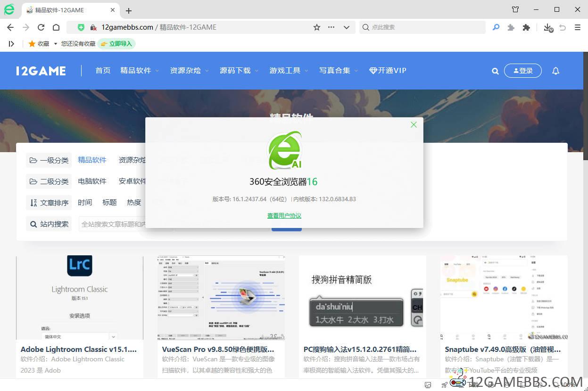The height and width of the screenshot is (391, 588).
Task: Select the 电脑软件 subcategory filter
Action: pyautogui.click(x=92, y=181)
